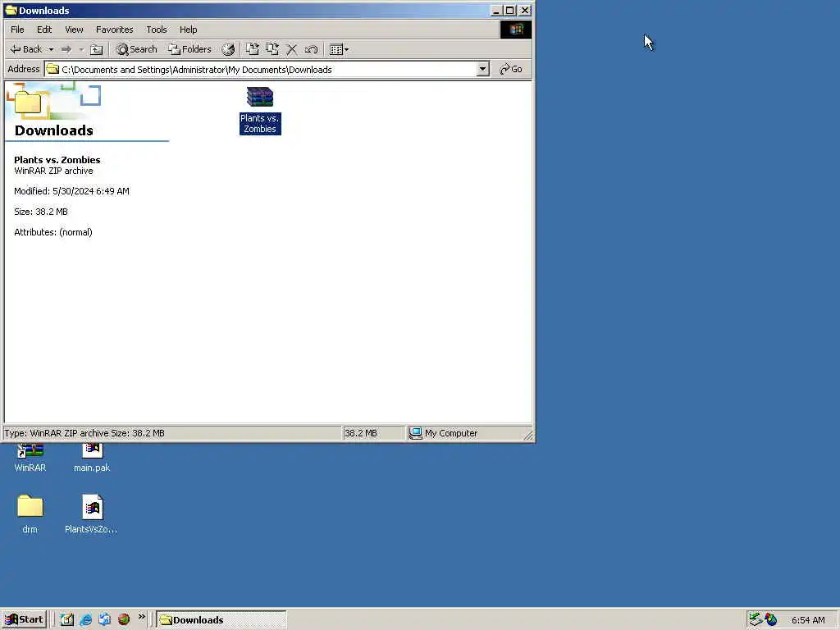The width and height of the screenshot is (840, 630).
Task: Click the WinRAR desktop shortcut
Action: tap(30, 459)
